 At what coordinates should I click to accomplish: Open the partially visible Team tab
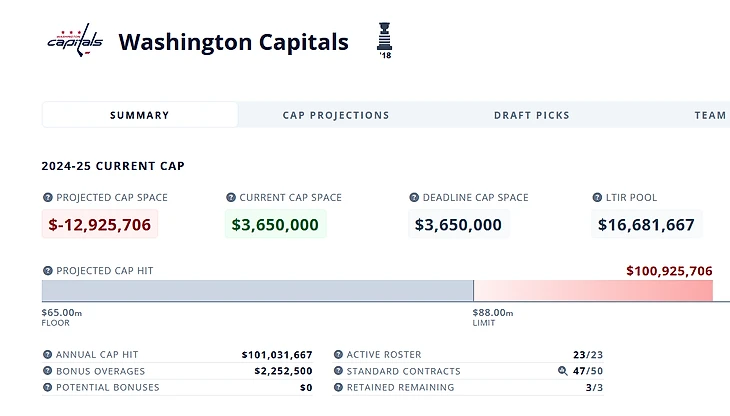point(710,115)
